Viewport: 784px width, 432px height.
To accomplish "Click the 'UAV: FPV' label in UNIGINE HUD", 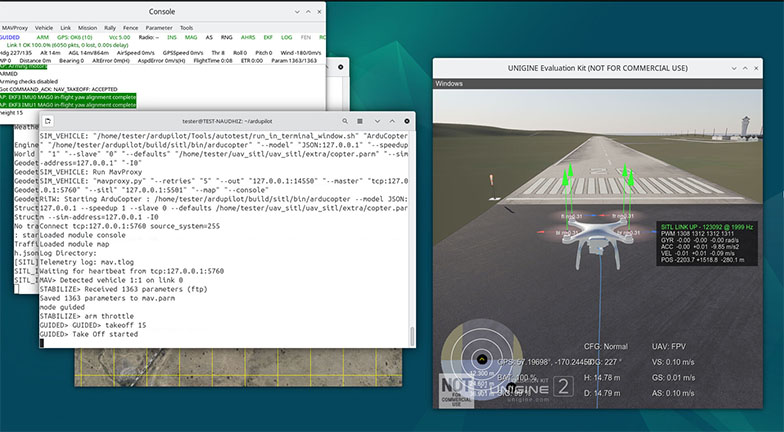I will coord(668,346).
